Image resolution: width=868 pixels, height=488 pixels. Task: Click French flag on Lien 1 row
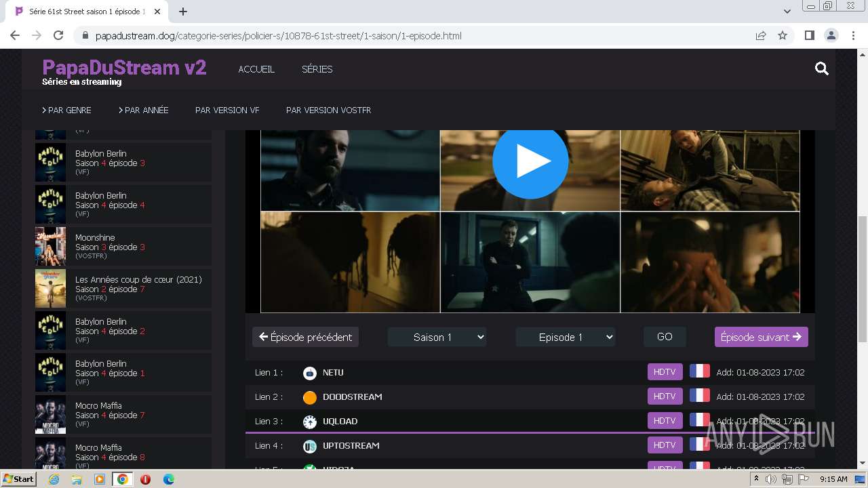pyautogui.click(x=700, y=371)
